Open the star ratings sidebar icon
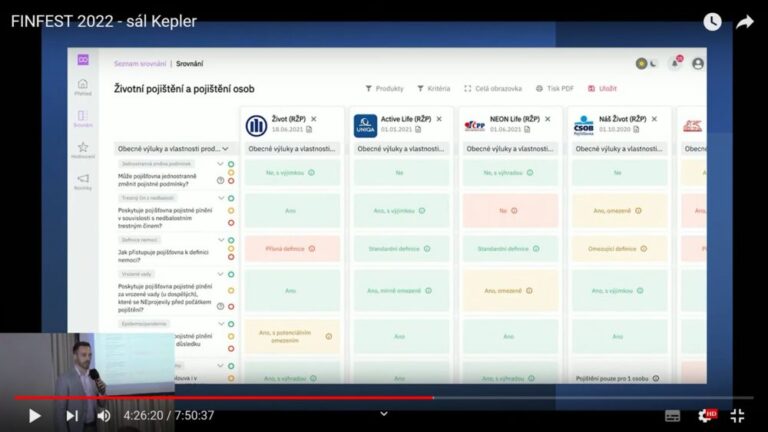Screen dimensions: 768x432 click(83, 149)
